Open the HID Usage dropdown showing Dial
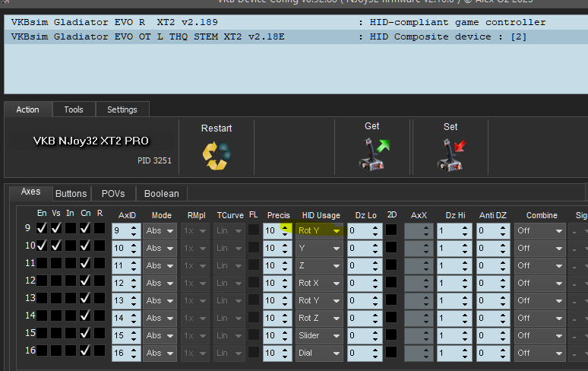 click(x=319, y=354)
